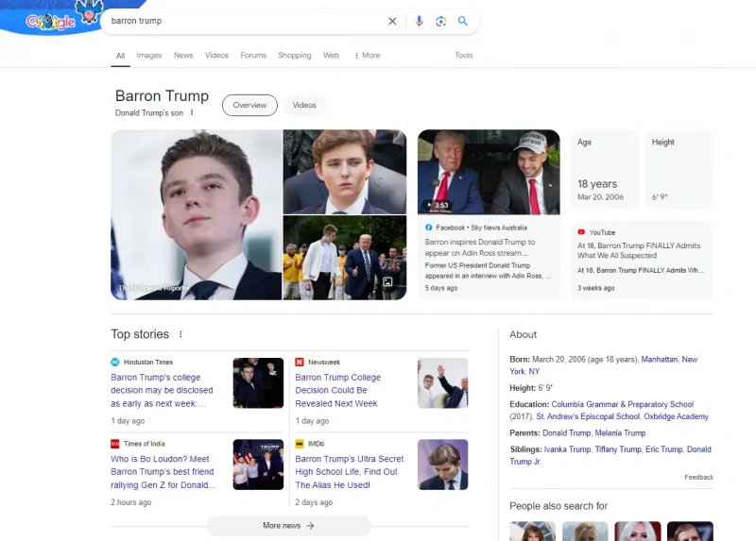Image resolution: width=756 pixels, height=541 pixels.
Task: Open the Height 6' 9" card
Action: tap(679, 169)
